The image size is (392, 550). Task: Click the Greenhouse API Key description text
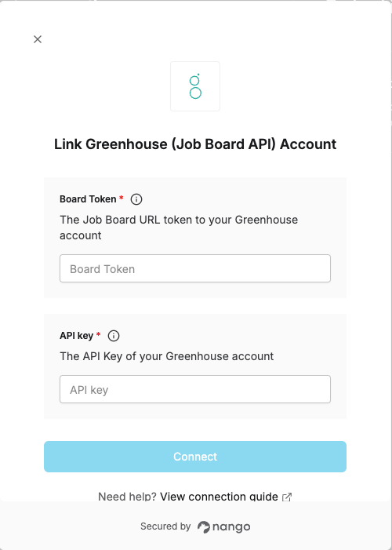coord(166,356)
